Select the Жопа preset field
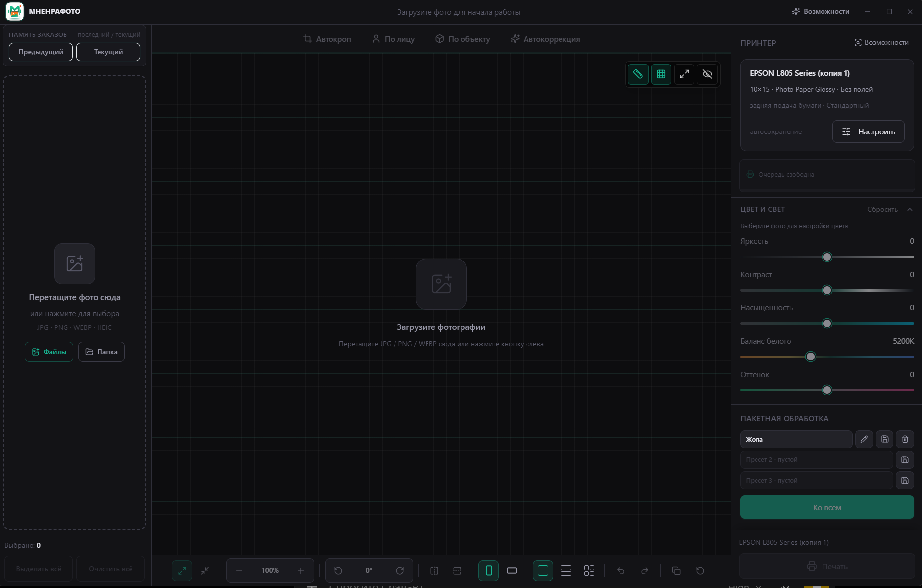The width and height of the screenshot is (922, 588). 796,439
